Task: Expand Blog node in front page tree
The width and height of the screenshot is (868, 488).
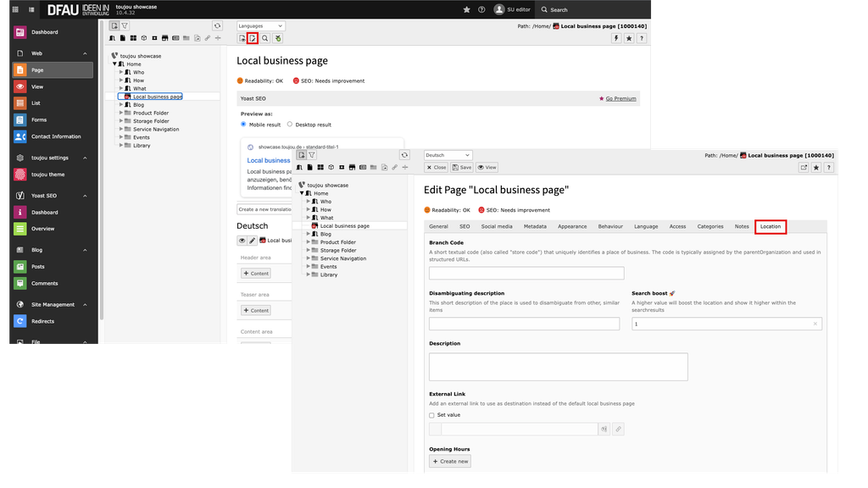Action: 309,234
